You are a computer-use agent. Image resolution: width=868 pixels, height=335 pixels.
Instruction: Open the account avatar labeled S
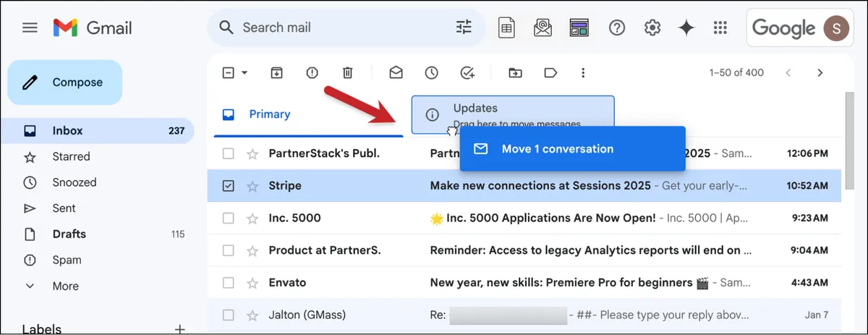838,28
